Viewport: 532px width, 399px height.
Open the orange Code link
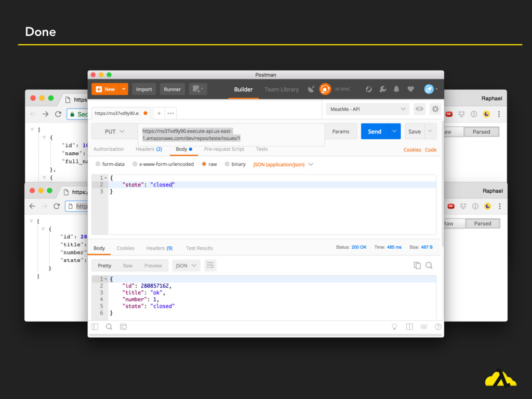431,150
